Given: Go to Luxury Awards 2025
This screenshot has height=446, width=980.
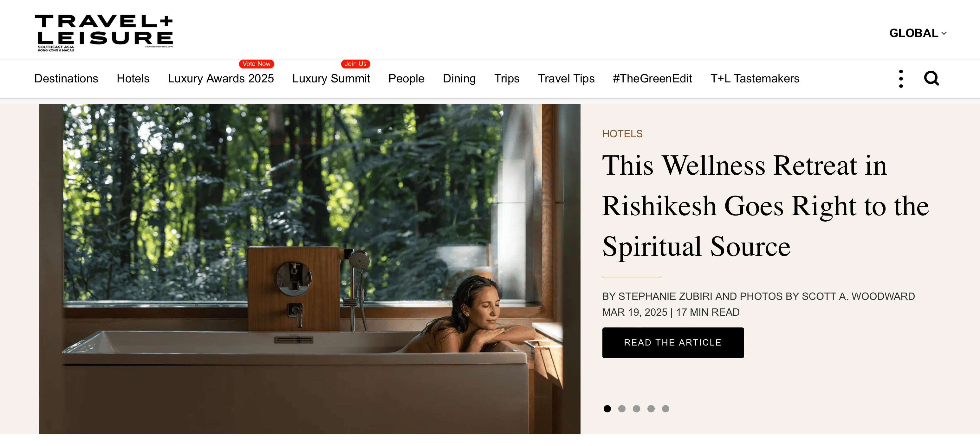Looking at the screenshot, I should (x=221, y=79).
